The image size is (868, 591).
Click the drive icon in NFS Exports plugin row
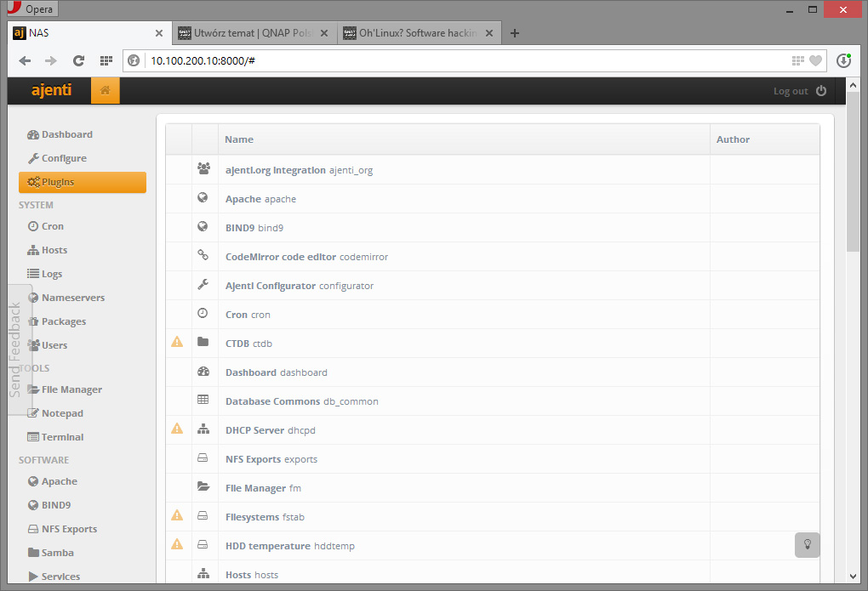pyautogui.click(x=203, y=457)
